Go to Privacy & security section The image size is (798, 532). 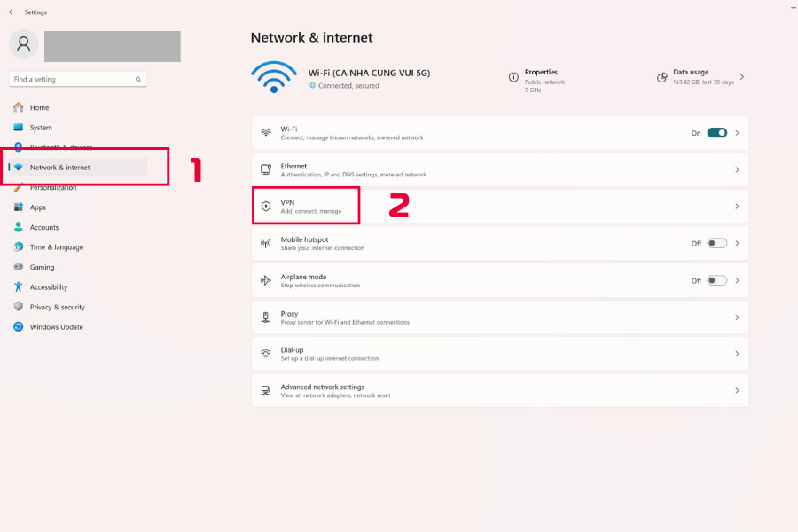pos(57,307)
